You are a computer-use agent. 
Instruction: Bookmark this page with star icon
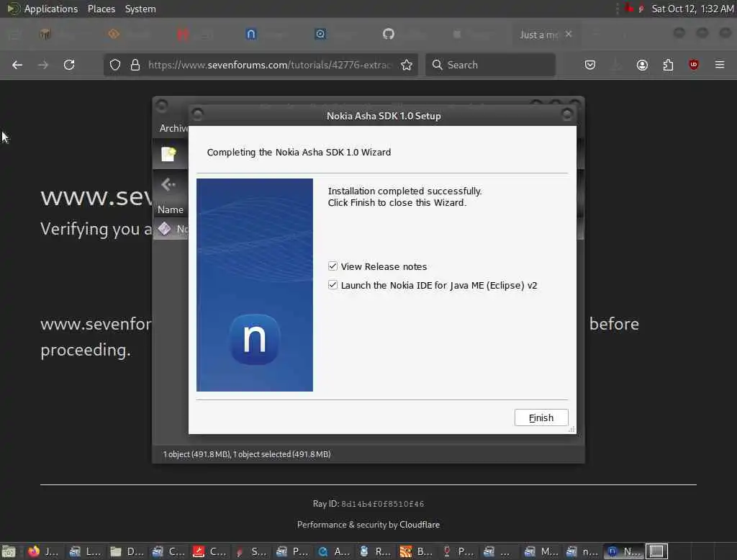click(407, 65)
